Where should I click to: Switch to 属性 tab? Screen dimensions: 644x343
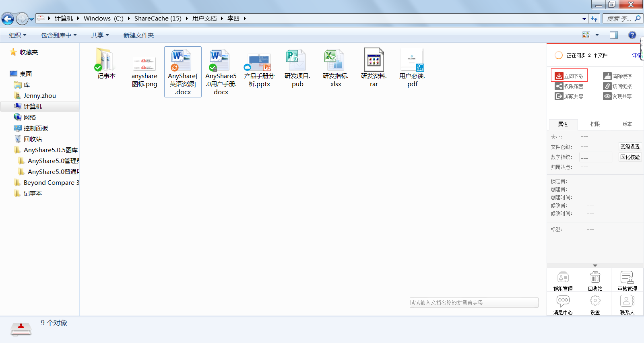[x=563, y=124]
